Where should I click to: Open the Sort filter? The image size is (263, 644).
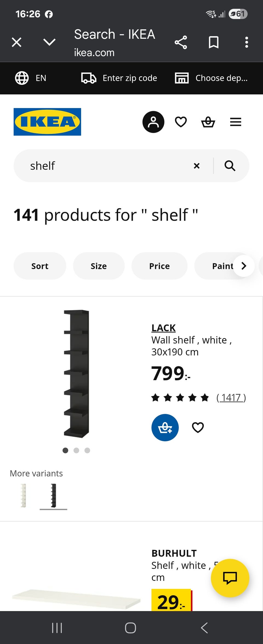point(40,266)
